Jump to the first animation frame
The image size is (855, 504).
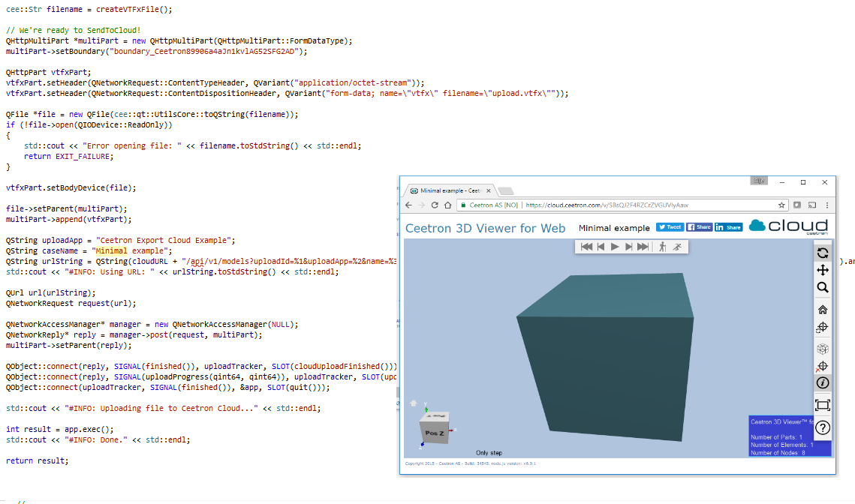point(587,247)
